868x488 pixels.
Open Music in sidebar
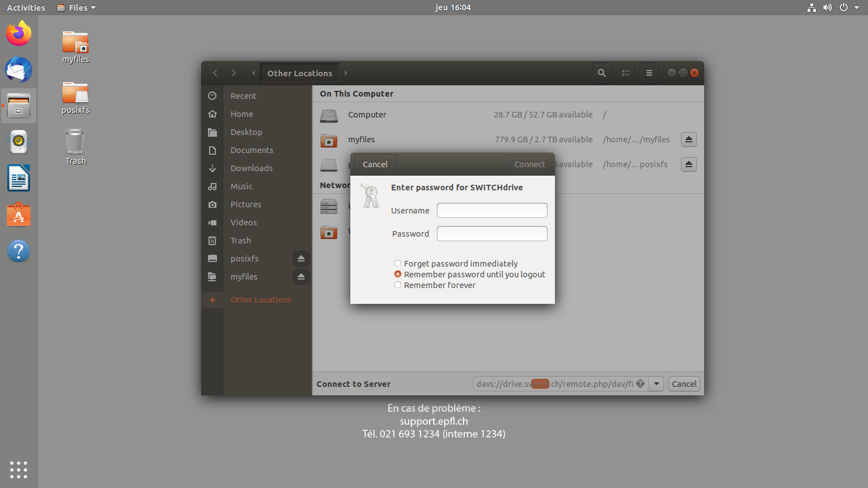pos(257,186)
